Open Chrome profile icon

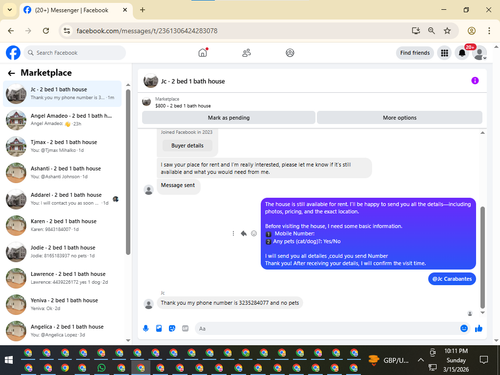(471, 31)
